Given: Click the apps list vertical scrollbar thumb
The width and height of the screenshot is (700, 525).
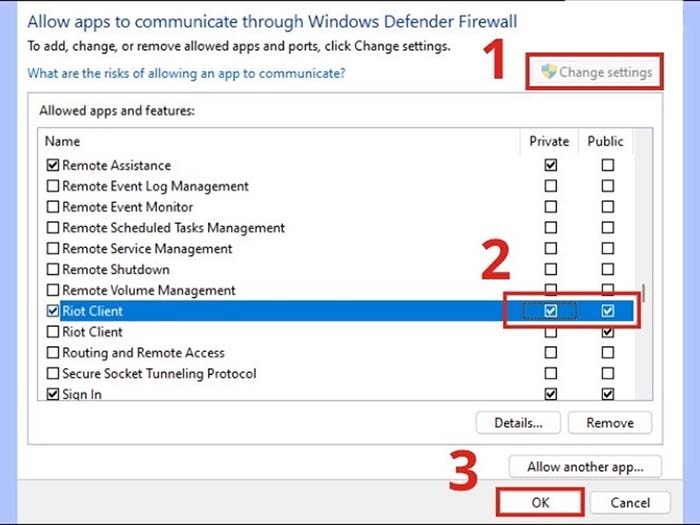Looking at the screenshot, I should coord(643,292).
